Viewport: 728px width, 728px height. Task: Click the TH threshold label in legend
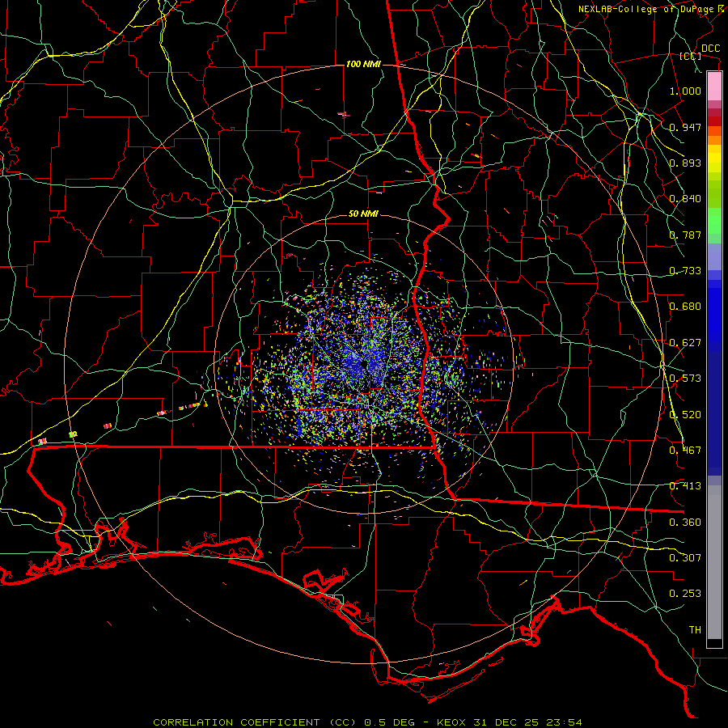pos(695,630)
